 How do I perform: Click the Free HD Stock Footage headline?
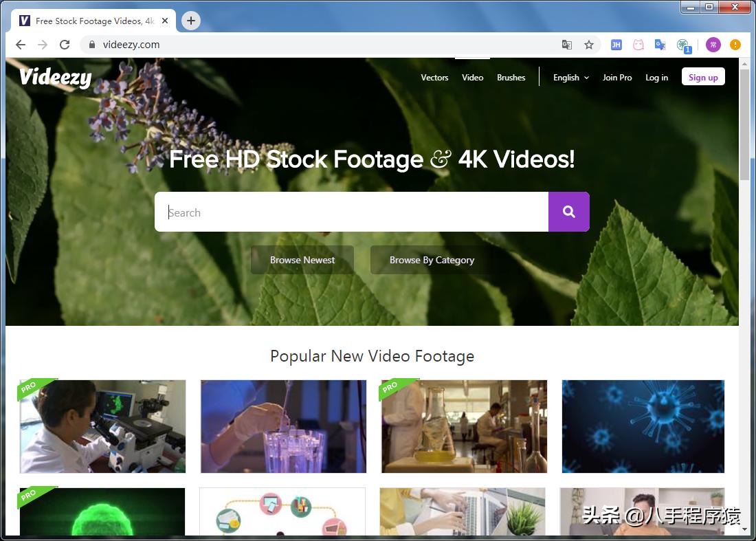coord(372,159)
